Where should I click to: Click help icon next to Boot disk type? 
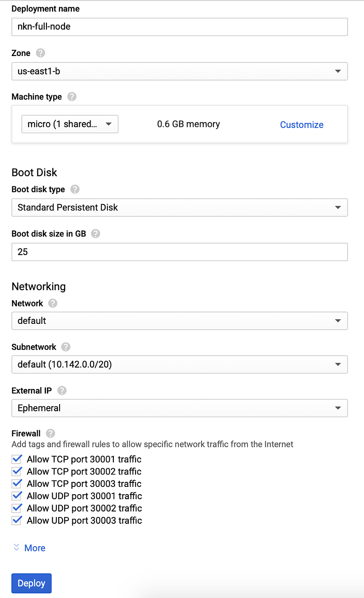(x=75, y=189)
